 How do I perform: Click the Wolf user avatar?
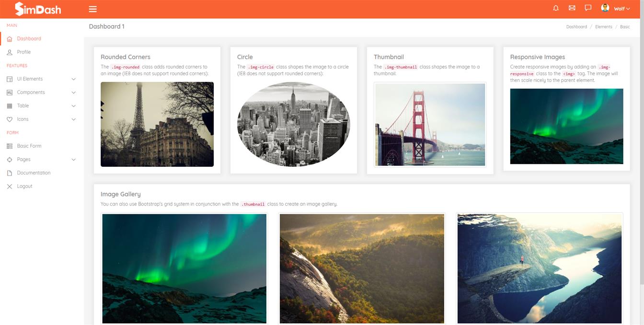tap(605, 8)
